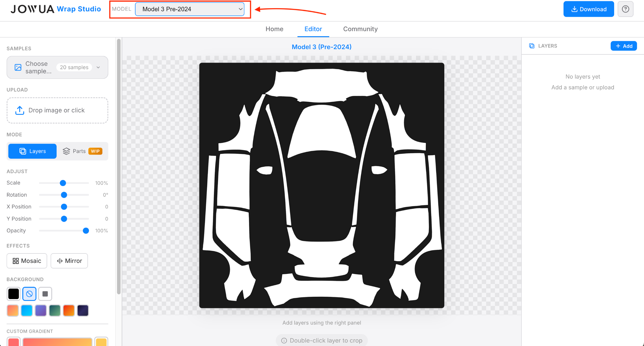Select the black background swatch
Screen dimensions: 644x346
pos(14,294)
